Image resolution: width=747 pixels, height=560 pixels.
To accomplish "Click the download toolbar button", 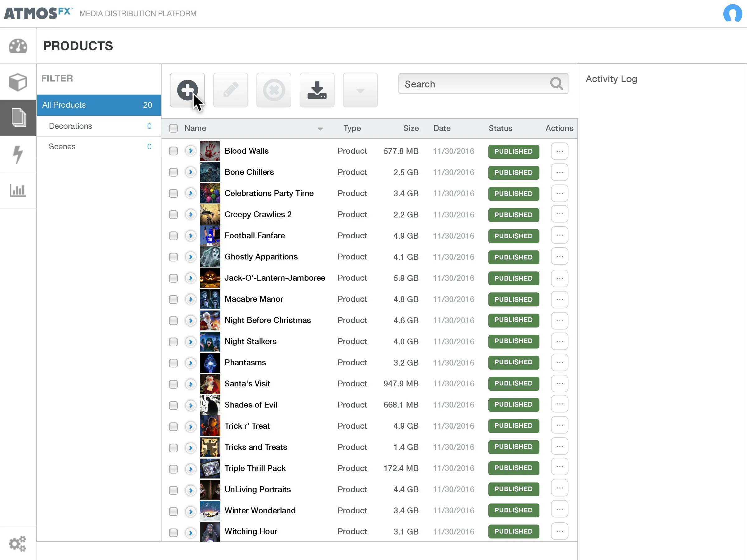I will (x=317, y=90).
